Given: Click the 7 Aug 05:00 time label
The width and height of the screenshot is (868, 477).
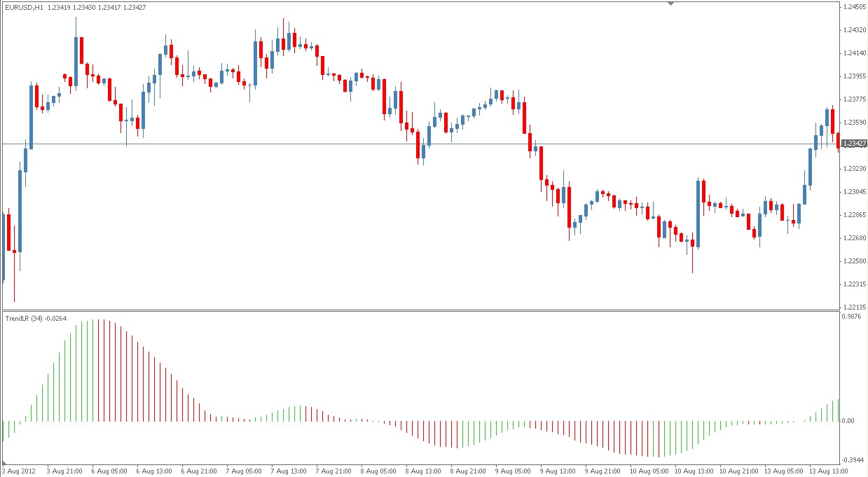Looking at the screenshot, I should [x=244, y=471].
